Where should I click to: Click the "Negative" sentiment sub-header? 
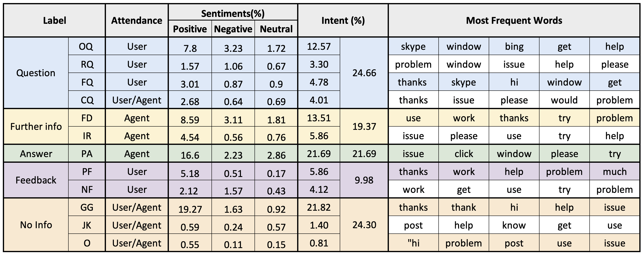click(233, 29)
